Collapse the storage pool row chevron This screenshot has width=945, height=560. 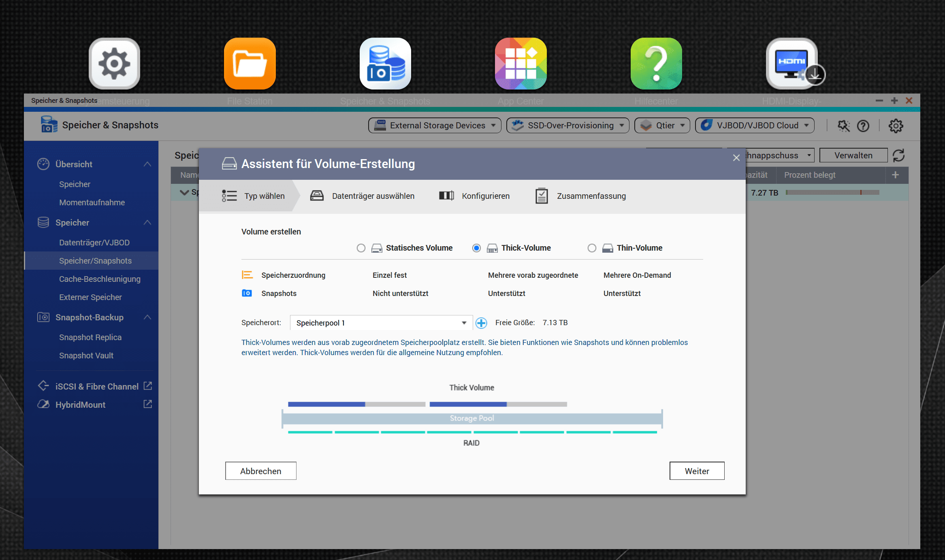184,192
